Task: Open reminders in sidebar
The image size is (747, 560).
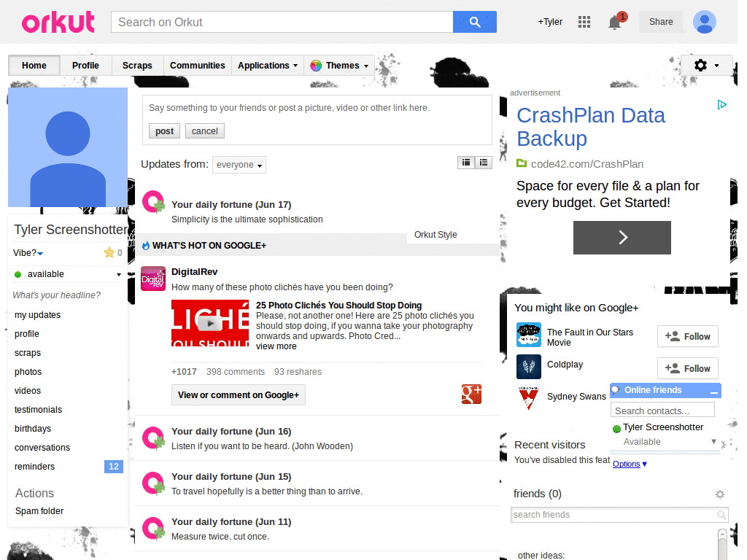Action: click(35, 467)
